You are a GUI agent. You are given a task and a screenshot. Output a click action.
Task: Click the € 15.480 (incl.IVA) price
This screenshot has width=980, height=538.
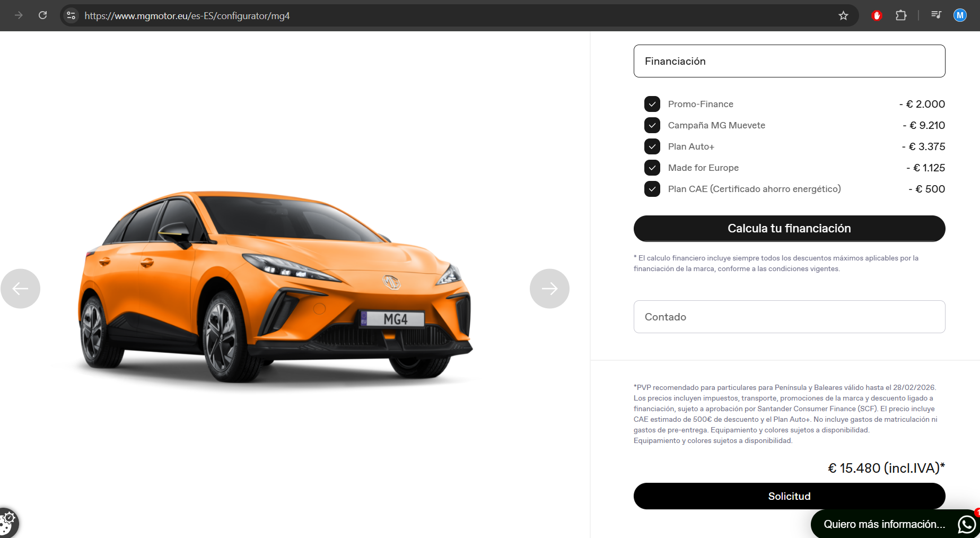886,468
